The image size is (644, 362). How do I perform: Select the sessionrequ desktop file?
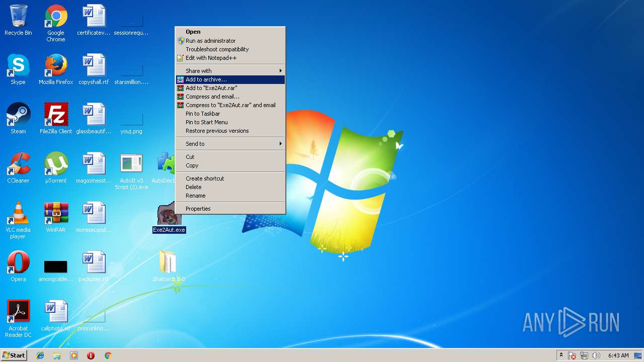point(131,25)
